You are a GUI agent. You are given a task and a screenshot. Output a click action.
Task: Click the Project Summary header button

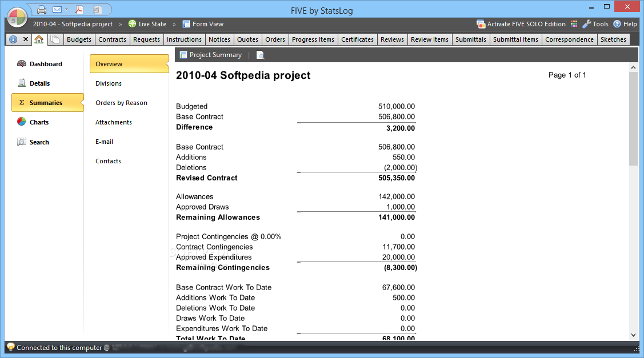(x=211, y=55)
